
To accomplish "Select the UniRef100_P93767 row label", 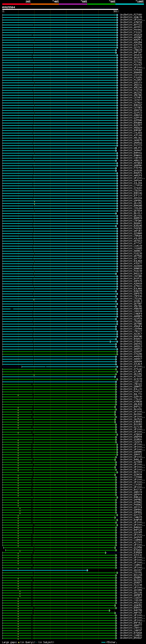I will (x=131, y=65).
